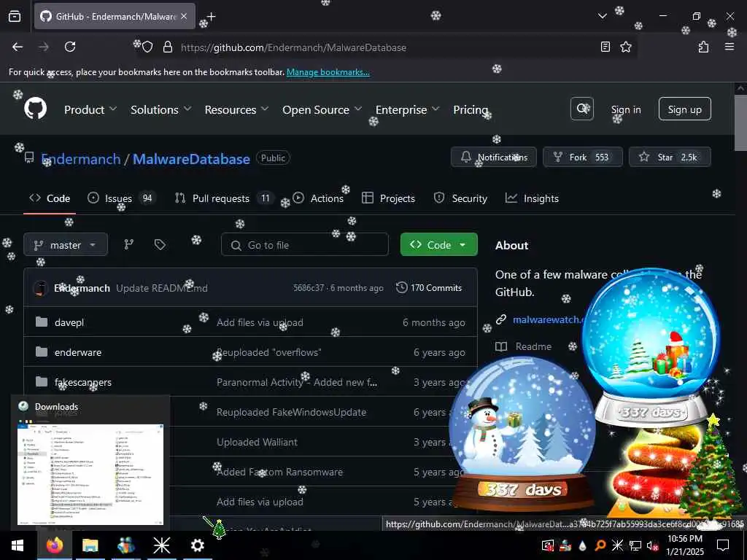Open the master branch dropdown
Viewport: 747px width, 560px height.
pyautogui.click(x=65, y=245)
